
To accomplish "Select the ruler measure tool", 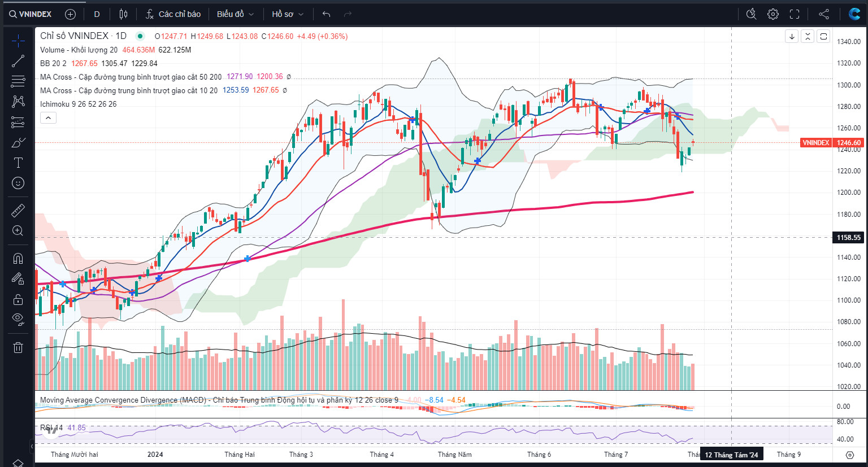I will pos(18,211).
